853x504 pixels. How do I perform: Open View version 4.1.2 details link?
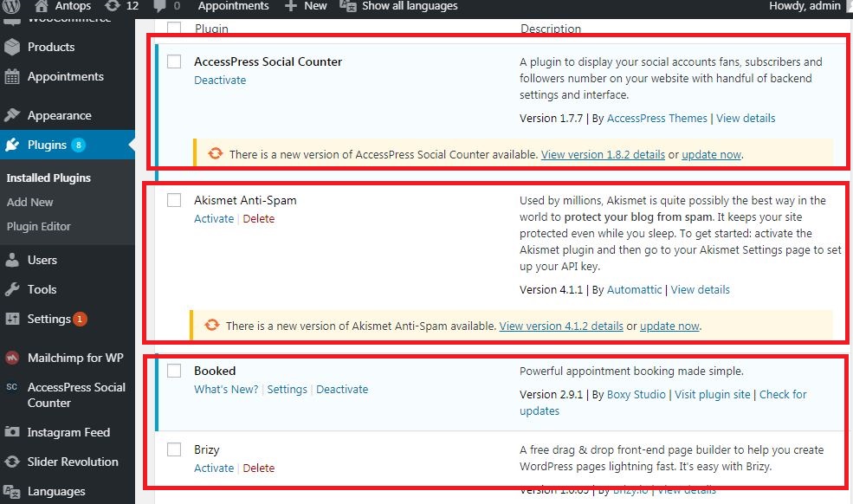click(561, 326)
